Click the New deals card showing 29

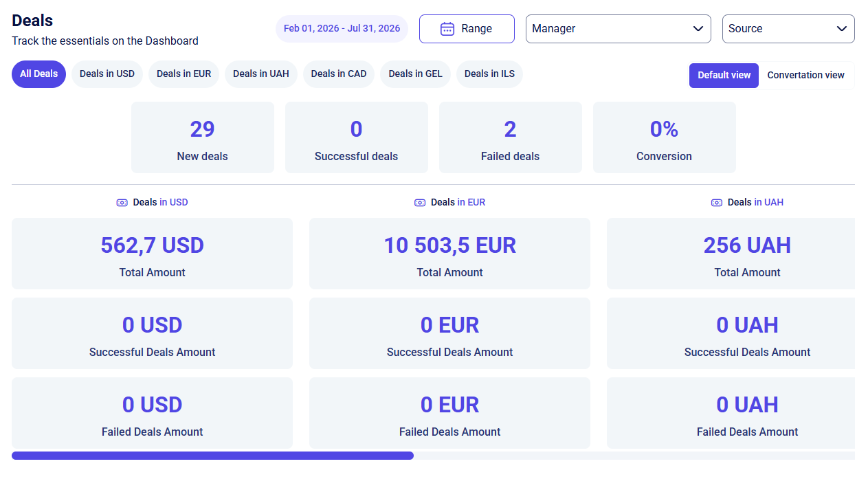(x=203, y=137)
